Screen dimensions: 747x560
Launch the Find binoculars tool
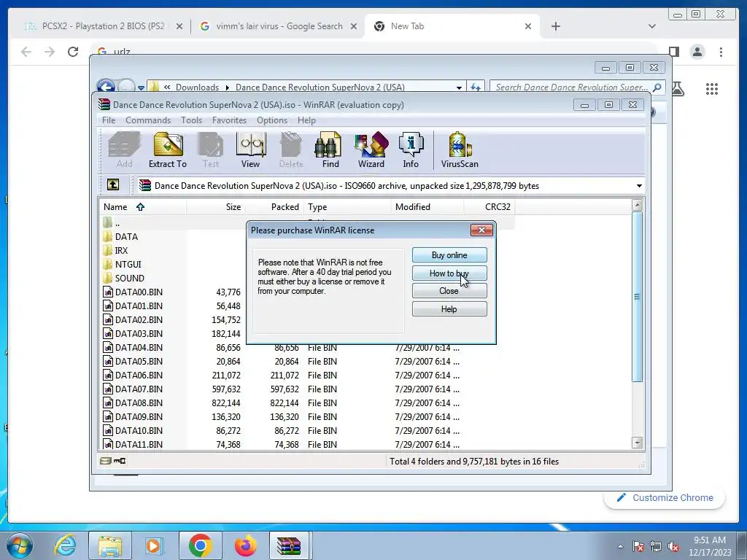tap(330, 150)
